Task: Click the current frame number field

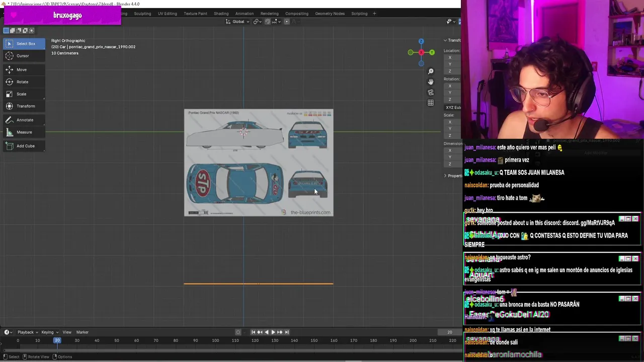Action: [x=449, y=332]
